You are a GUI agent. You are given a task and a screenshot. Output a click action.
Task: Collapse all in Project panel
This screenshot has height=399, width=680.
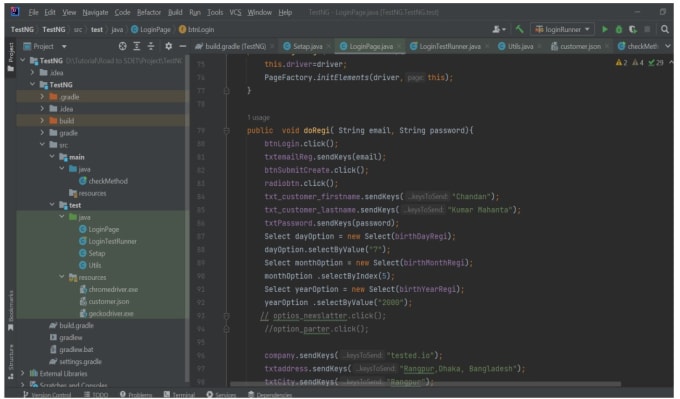151,46
